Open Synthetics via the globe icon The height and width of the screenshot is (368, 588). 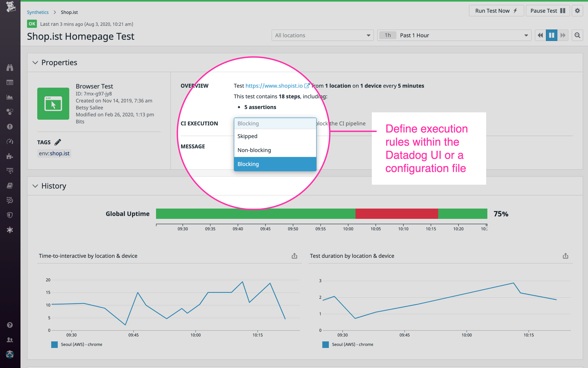coord(10,230)
